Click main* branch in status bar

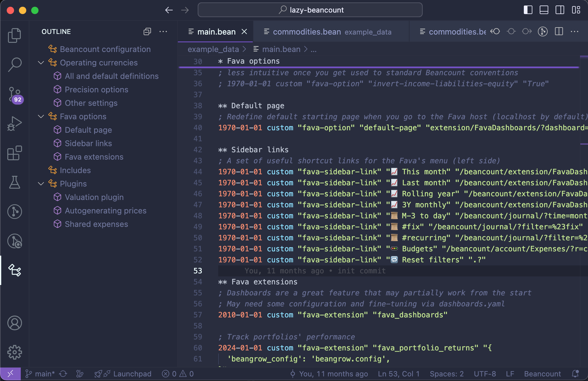pyautogui.click(x=40, y=374)
